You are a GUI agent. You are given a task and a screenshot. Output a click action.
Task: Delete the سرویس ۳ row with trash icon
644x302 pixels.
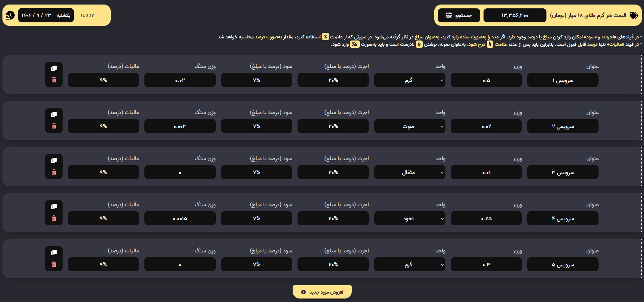(x=54, y=172)
